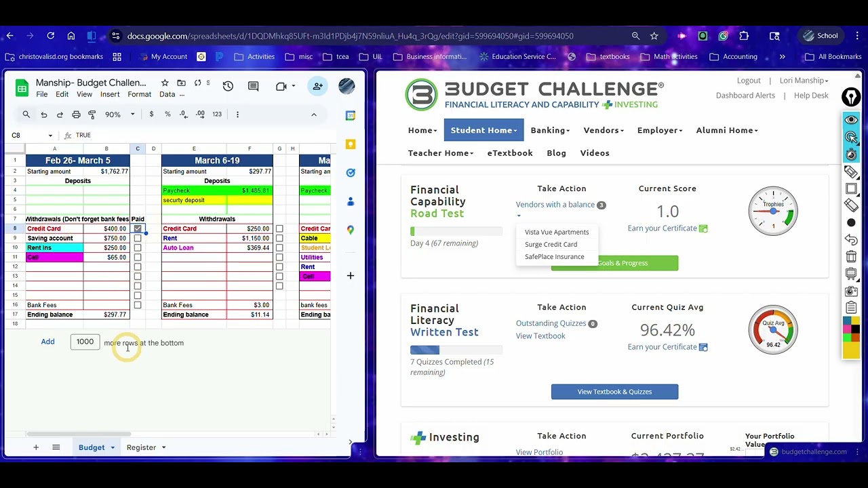This screenshot has height=488, width=868.
Task: Select Vista Vue Apartments from vendor list
Action: (557, 232)
